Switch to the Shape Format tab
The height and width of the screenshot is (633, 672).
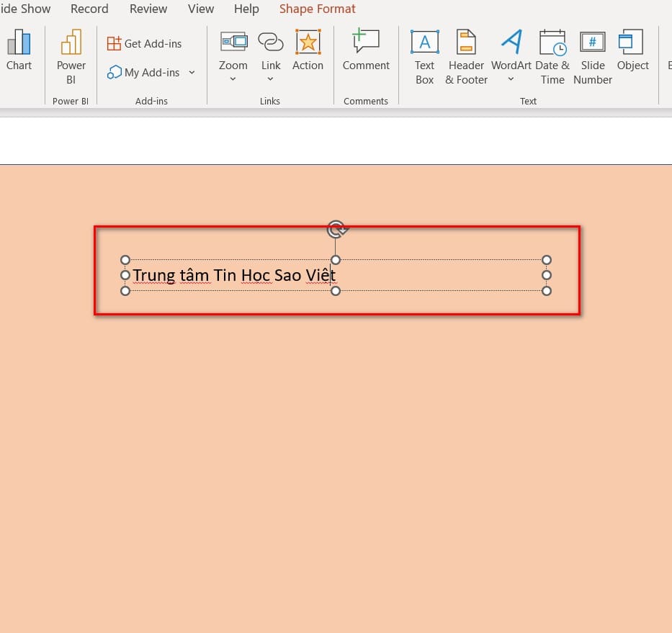pos(317,9)
